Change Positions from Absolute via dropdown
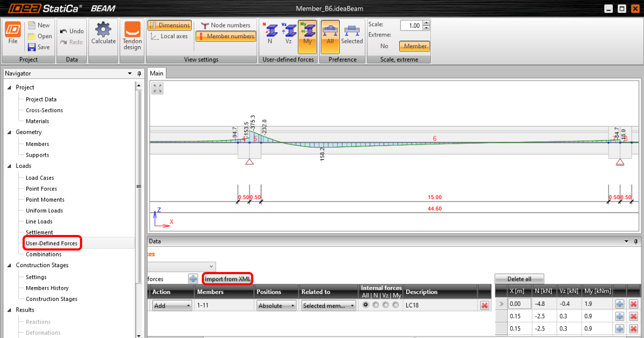The width and height of the screenshot is (644, 338). (276, 305)
